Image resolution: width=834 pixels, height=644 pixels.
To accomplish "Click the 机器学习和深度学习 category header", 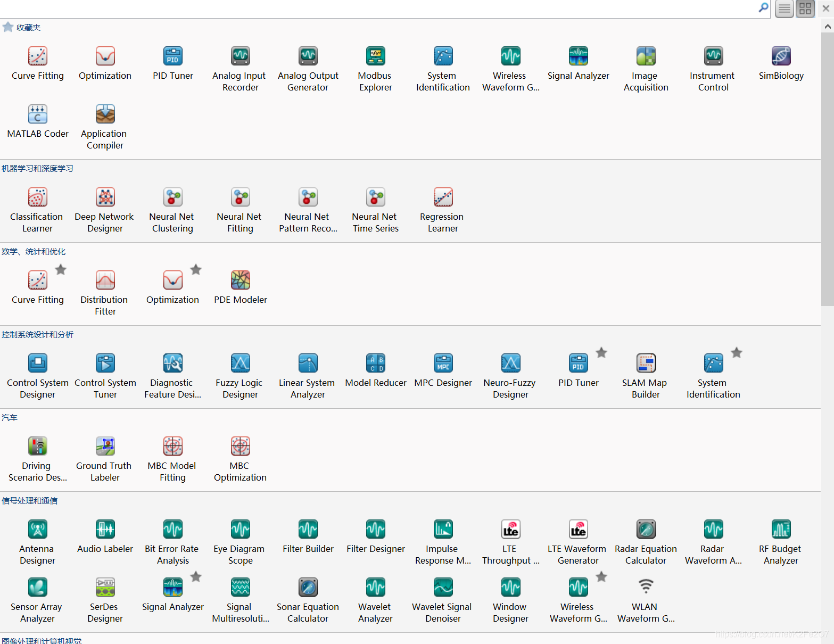I will coord(37,169).
